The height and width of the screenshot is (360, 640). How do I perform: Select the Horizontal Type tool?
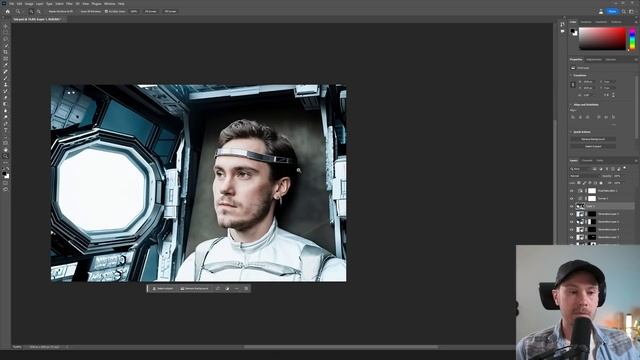tap(6, 130)
